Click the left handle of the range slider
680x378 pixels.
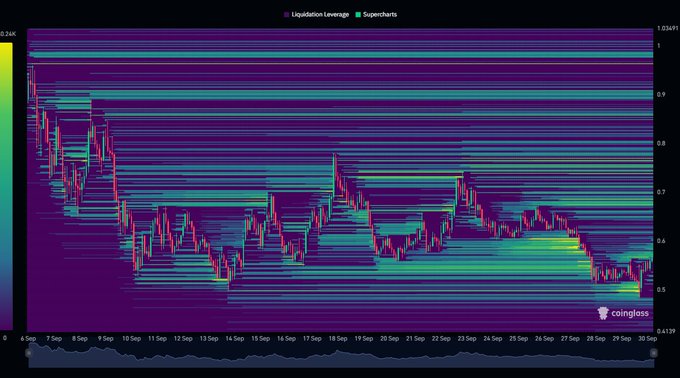(29, 353)
